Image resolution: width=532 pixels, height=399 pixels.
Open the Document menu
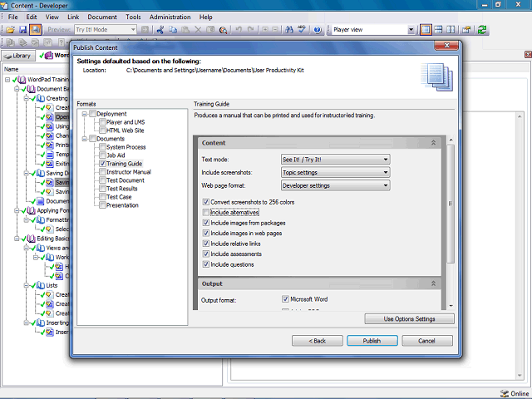tap(102, 17)
